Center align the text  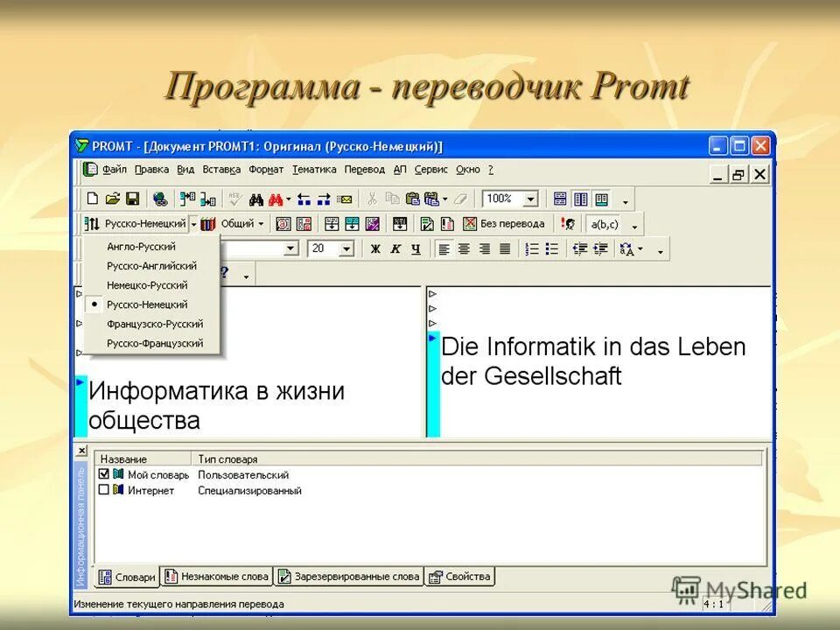(464, 249)
